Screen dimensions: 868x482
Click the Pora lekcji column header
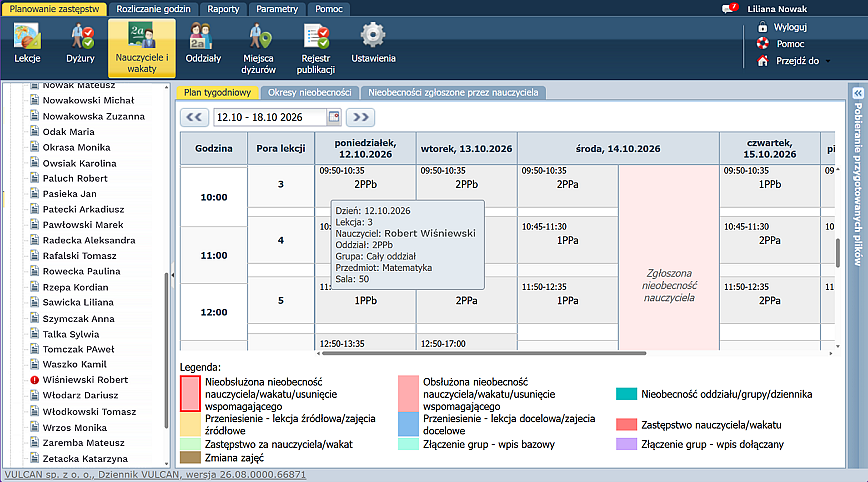[x=281, y=148]
